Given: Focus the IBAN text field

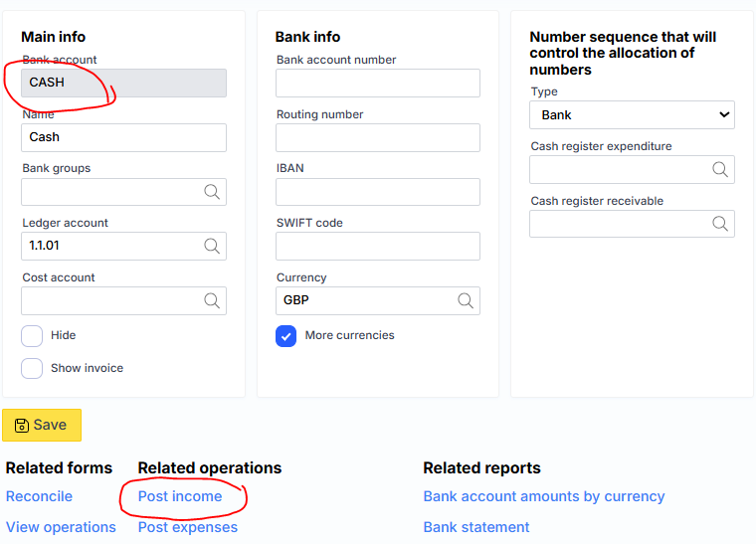Looking at the screenshot, I should 378,192.
